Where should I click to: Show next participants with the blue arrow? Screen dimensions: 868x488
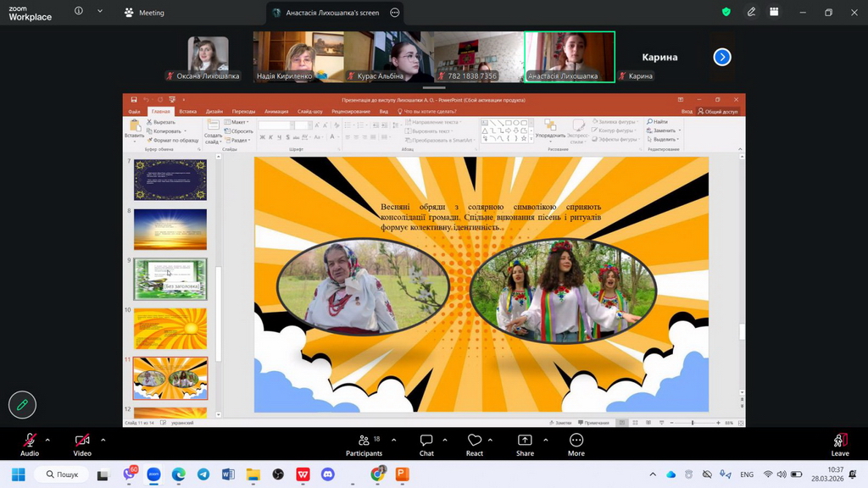721,57
